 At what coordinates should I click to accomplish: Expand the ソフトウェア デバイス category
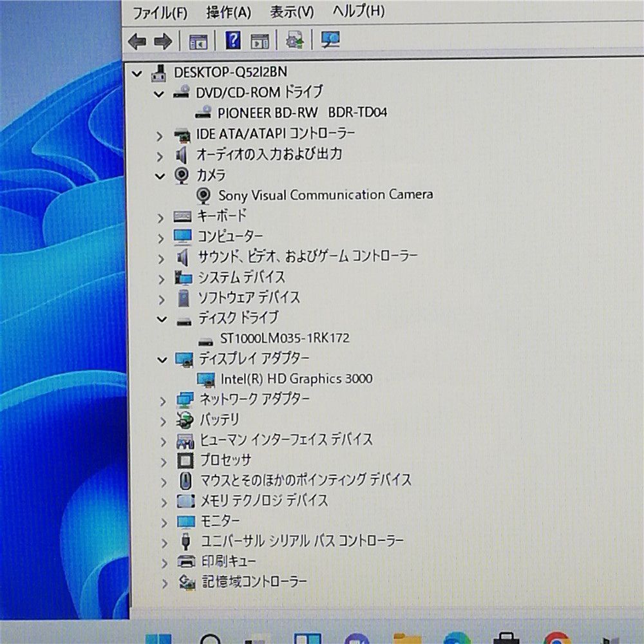[x=162, y=299]
